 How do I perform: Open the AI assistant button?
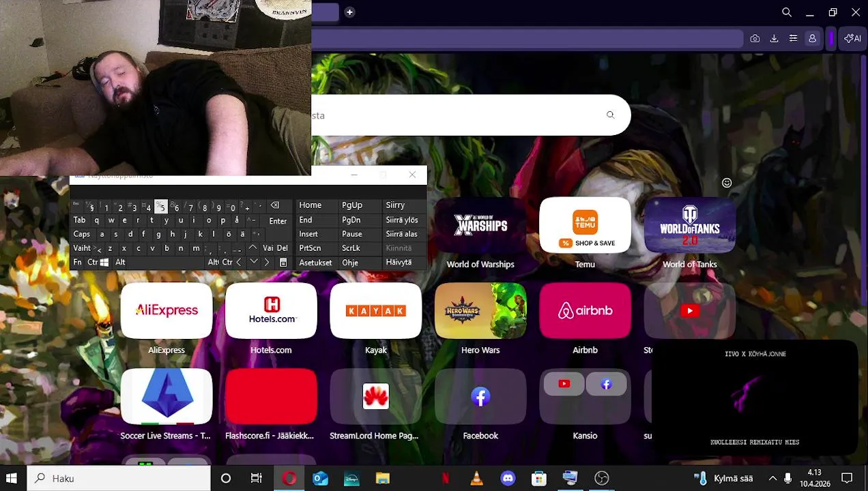pyautogui.click(x=852, y=39)
